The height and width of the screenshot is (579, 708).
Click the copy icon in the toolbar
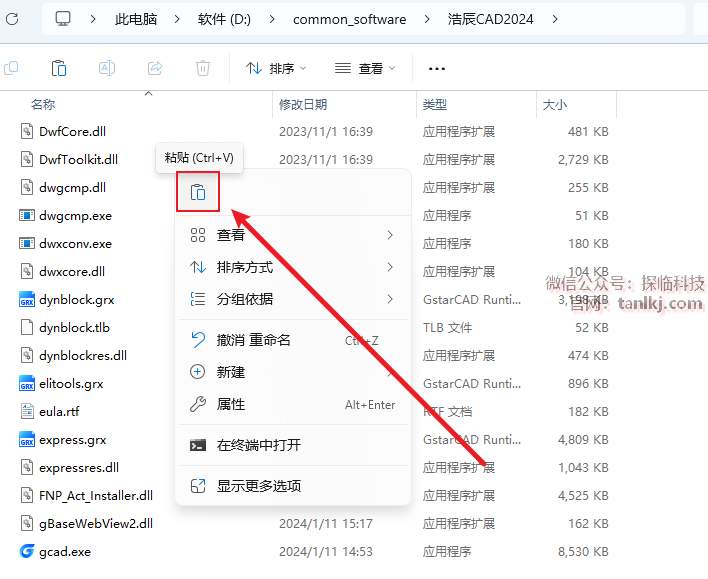point(11,68)
